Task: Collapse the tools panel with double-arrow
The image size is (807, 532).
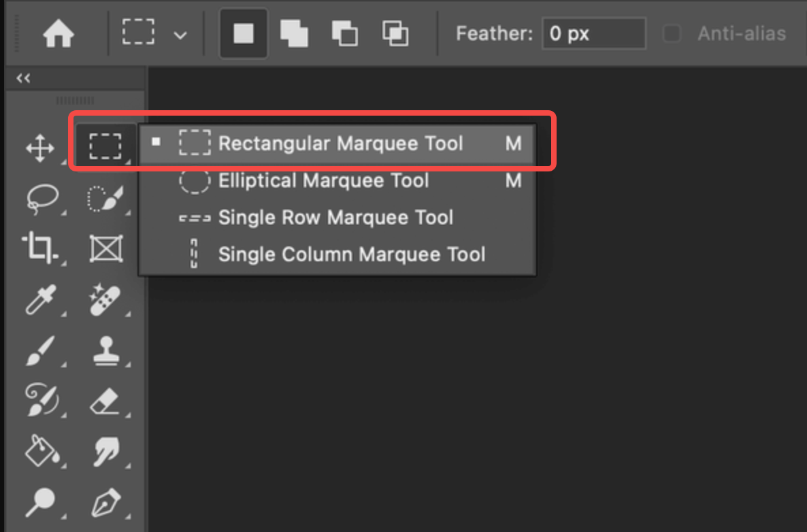Action: (22, 78)
